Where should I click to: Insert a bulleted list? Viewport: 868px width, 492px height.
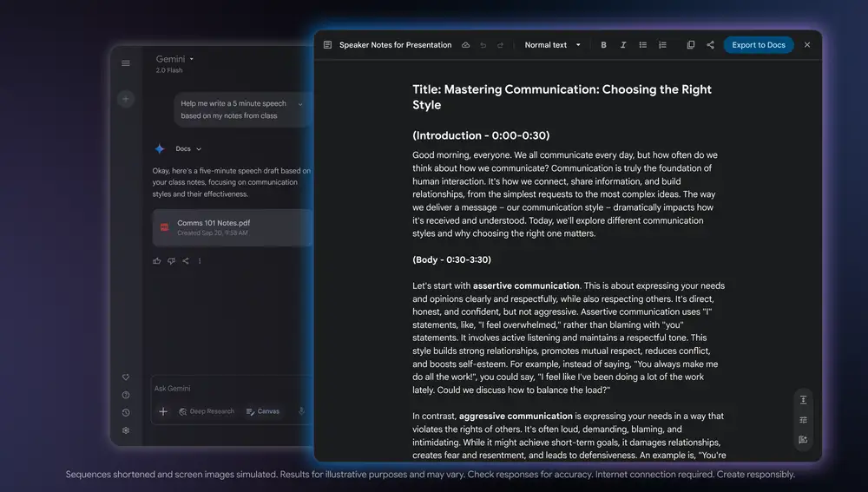click(x=642, y=45)
